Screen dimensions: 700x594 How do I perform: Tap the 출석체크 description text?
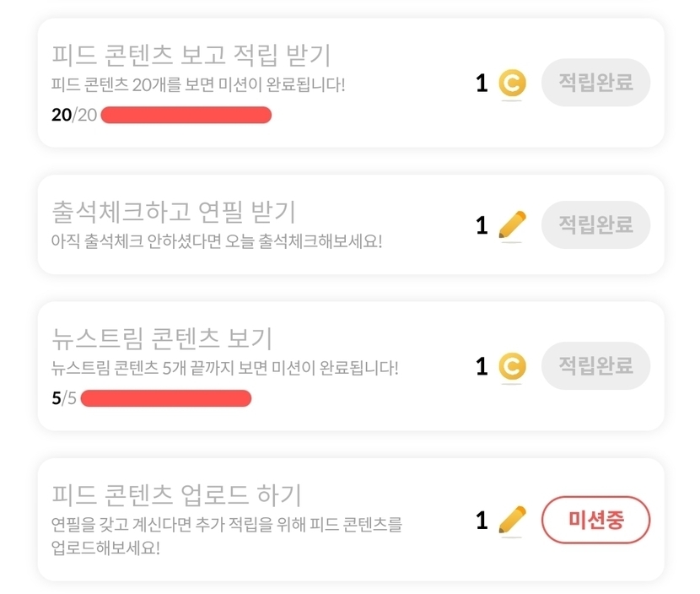216,241
